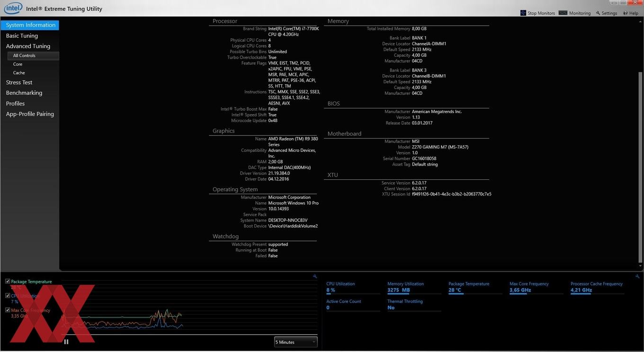
Task: Select Core under Advanced Tuning
Action: (x=18, y=64)
